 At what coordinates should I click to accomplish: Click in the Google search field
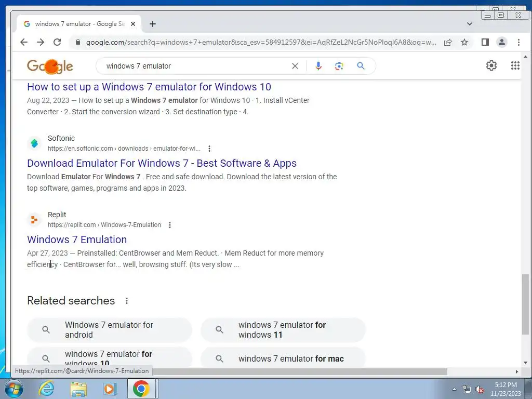click(x=197, y=66)
